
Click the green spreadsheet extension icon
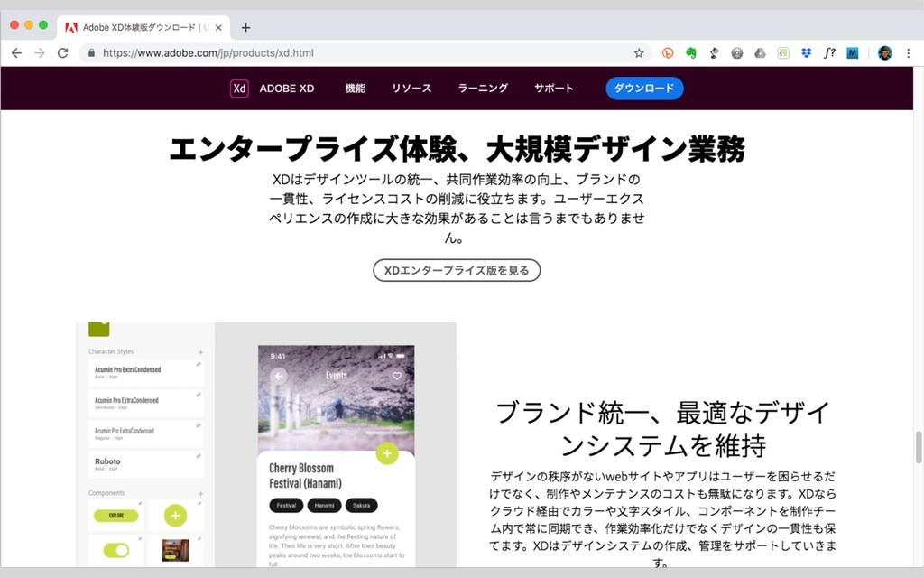pyautogui.click(x=783, y=53)
